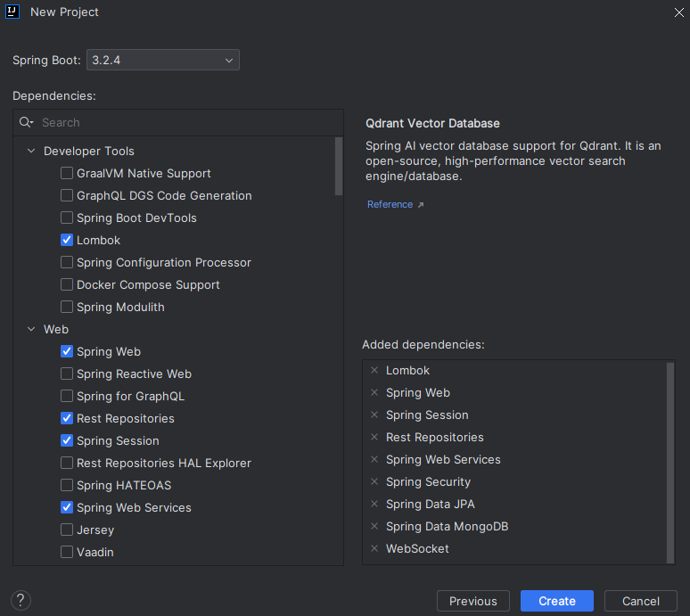690x616 pixels.
Task: Remove Spring Security from added dependencies
Action: 374,482
